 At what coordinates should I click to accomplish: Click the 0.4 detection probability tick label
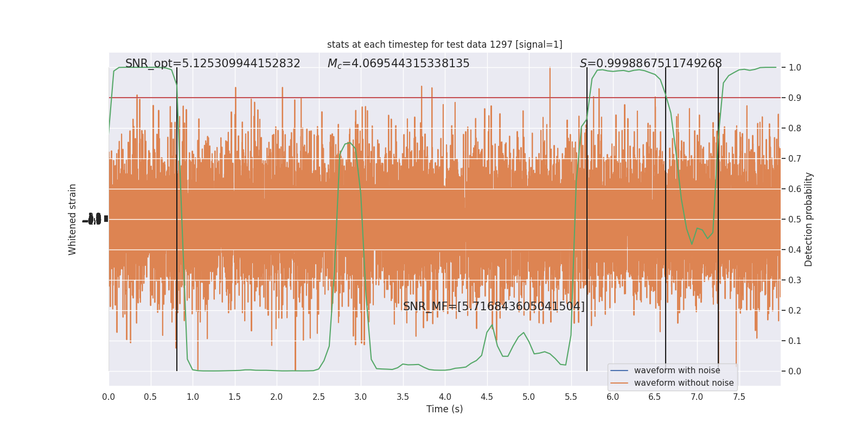(x=795, y=250)
